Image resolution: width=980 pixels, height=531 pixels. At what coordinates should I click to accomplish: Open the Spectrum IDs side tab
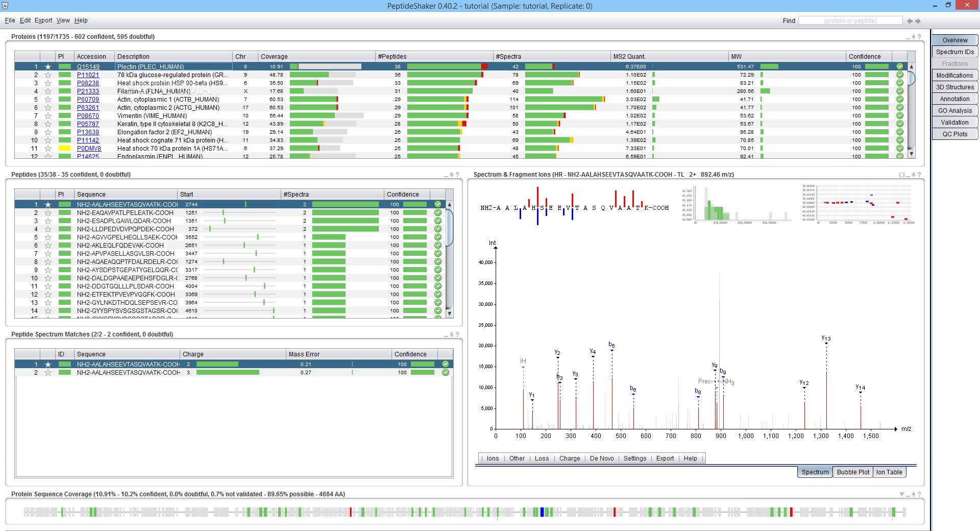[x=955, y=52]
